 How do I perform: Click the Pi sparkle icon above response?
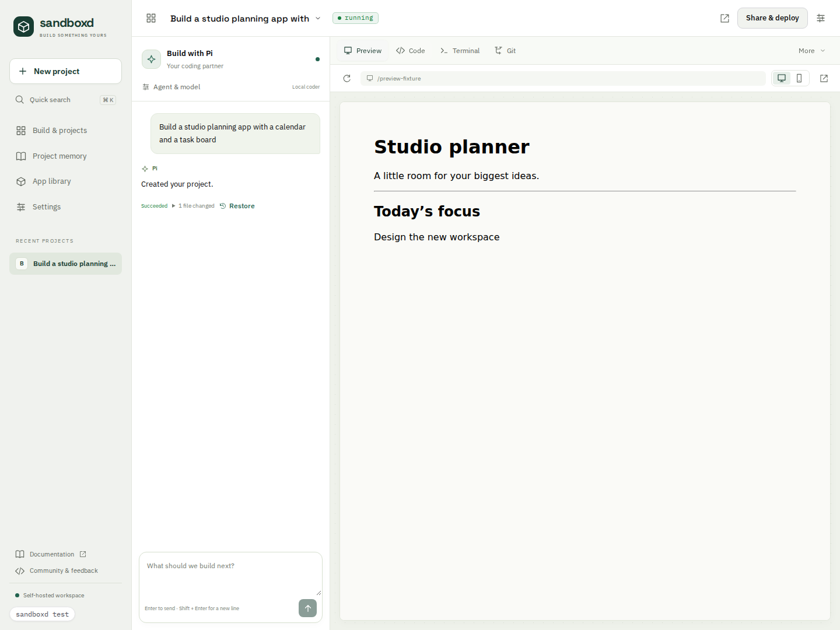145,169
